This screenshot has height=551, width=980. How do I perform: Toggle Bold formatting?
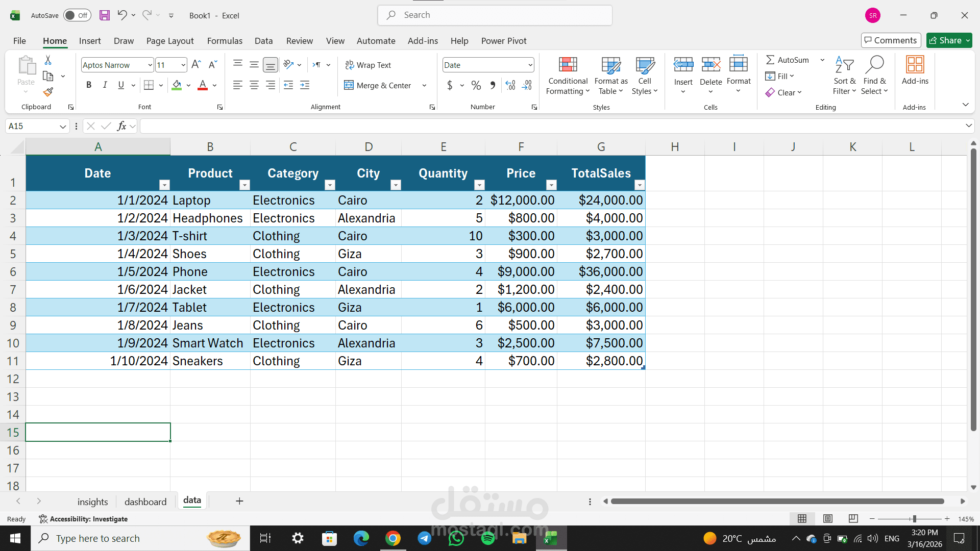click(89, 85)
